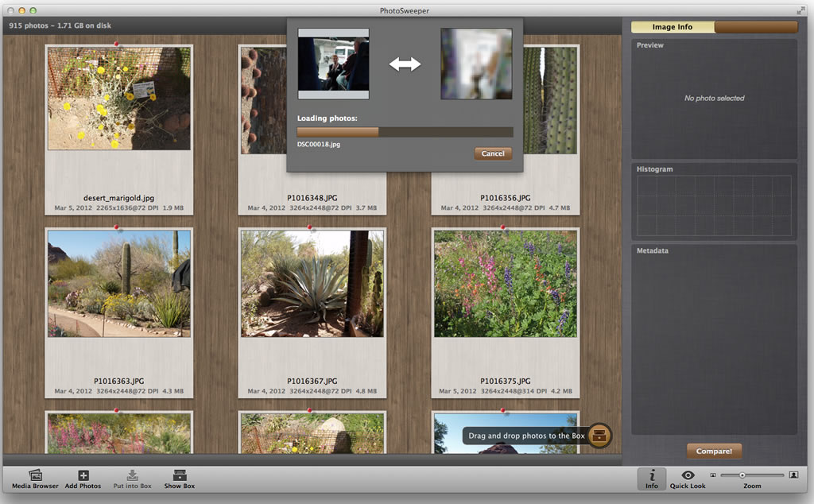The width and height of the screenshot is (814, 504).
Task: Select the P1016363.JPG garden path photo
Action: (118, 283)
